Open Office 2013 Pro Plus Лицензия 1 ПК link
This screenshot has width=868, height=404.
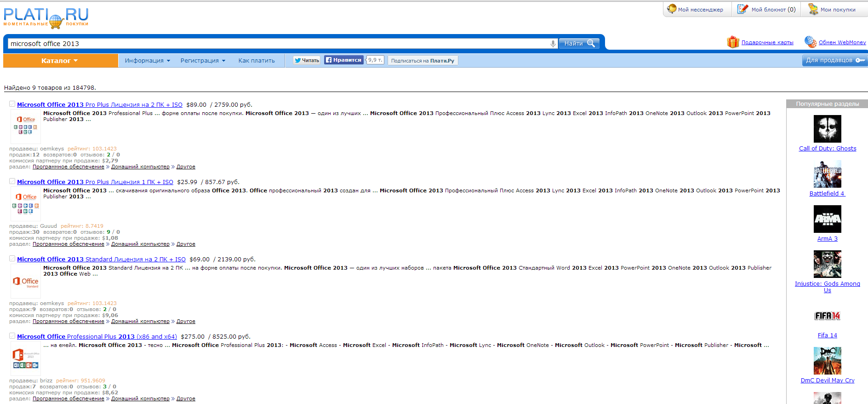tap(95, 182)
